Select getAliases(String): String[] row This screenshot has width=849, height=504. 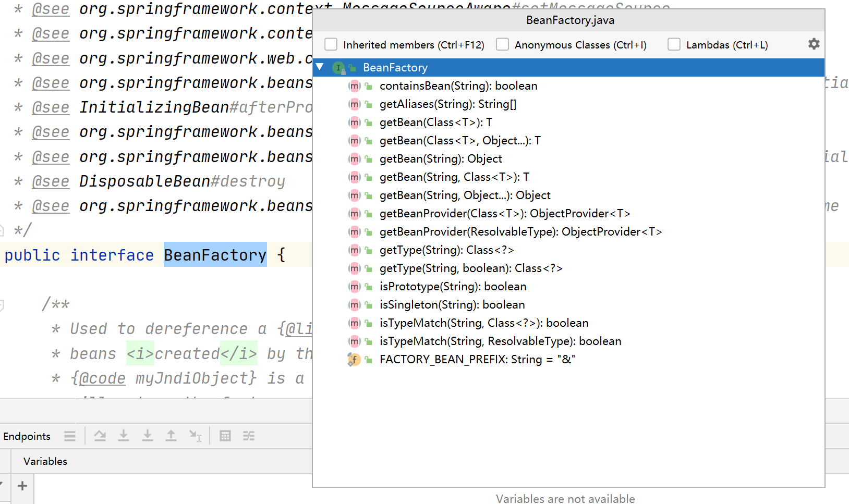(568, 104)
